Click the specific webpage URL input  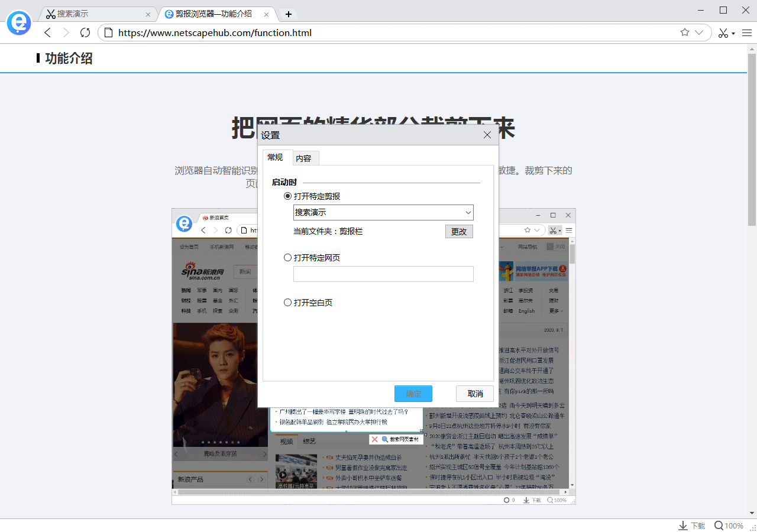(383, 274)
